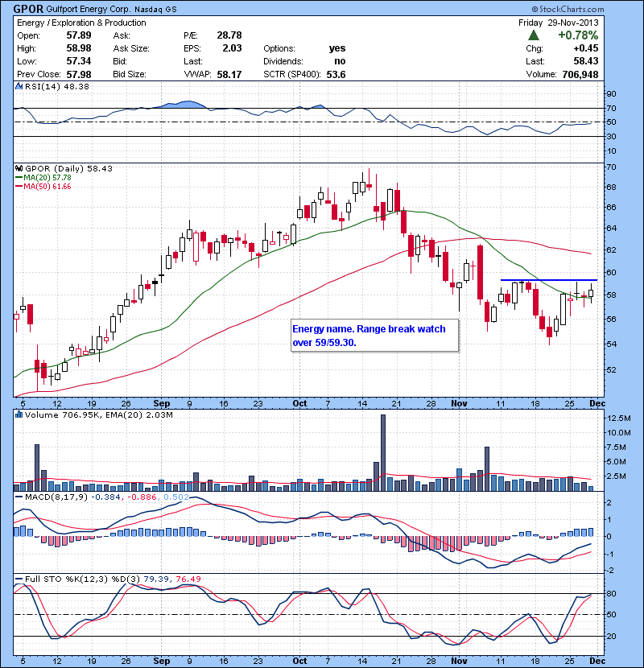The image size is (644, 668).
Task: Click the 12.5M mark on volume axis
Action: pyautogui.click(x=620, y=419)
